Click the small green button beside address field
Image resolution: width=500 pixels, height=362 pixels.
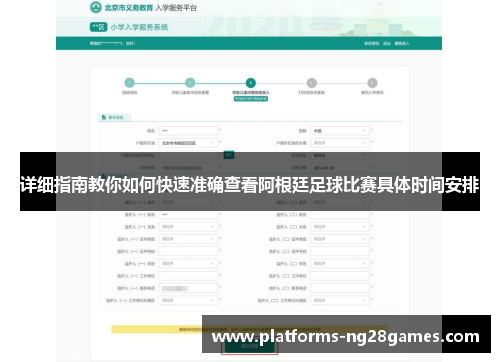click(229, 155)
